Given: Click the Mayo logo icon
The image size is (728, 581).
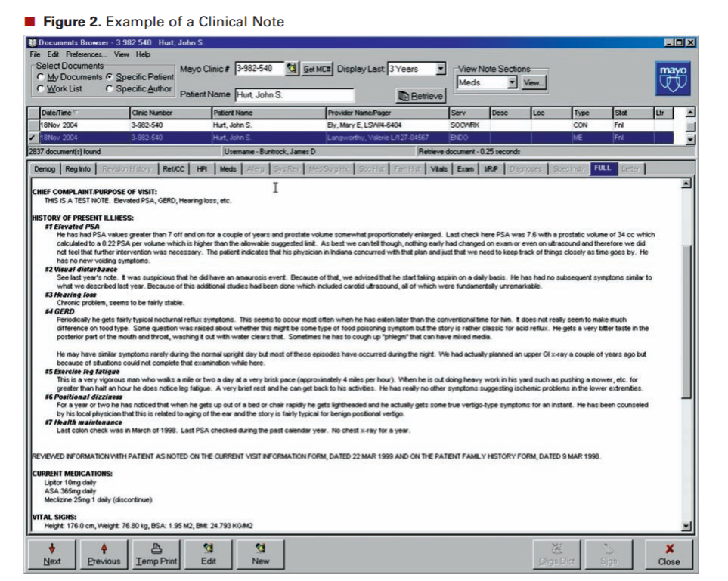Looking at the screenshot, I should click(673, 77).
